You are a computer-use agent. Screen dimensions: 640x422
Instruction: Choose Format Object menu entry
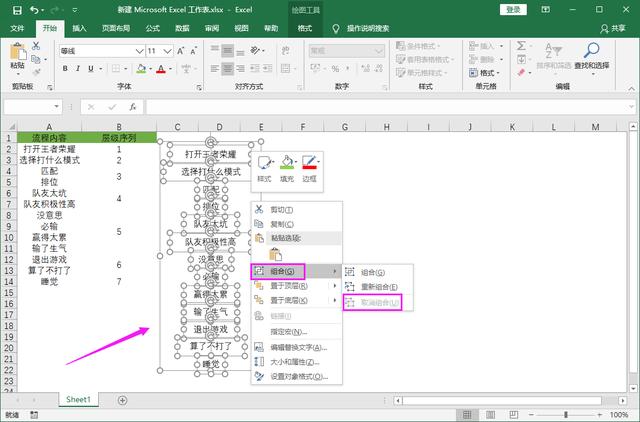[296, 376]
